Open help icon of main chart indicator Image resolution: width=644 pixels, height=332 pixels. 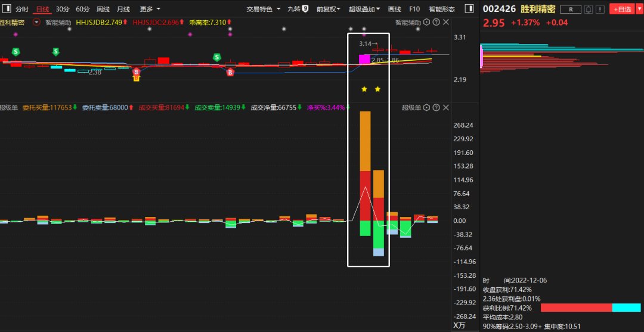(436, 22)
